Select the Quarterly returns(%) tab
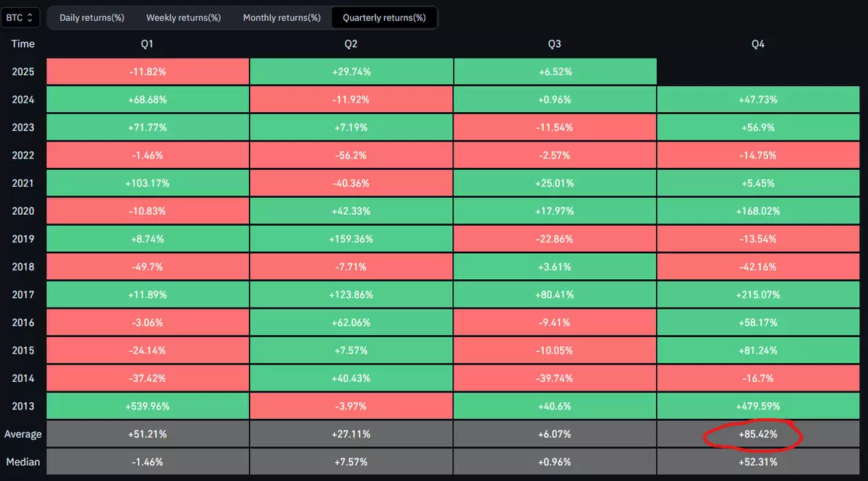868x481 pixels. click(384, 17)
